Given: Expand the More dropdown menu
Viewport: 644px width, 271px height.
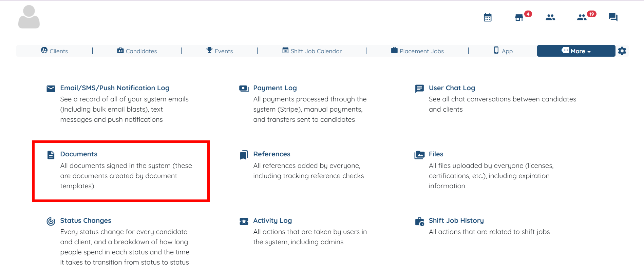Looking at the screenshot, I should click(576, 51).
